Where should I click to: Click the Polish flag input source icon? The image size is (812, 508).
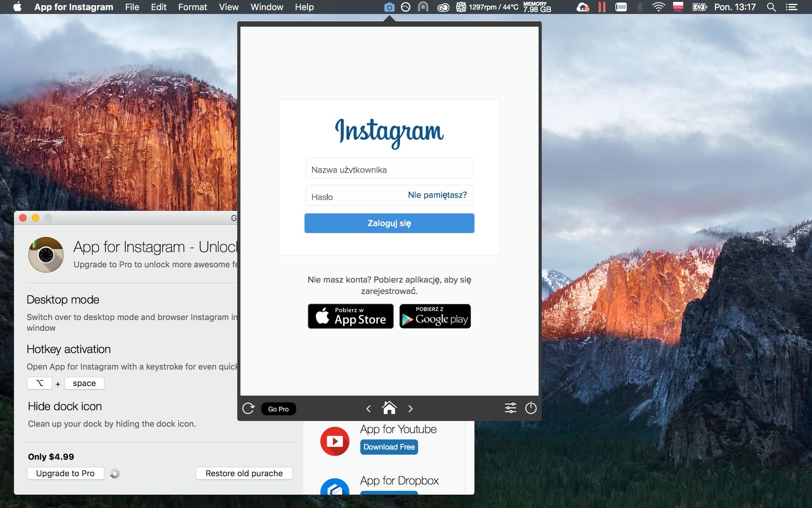678,7
